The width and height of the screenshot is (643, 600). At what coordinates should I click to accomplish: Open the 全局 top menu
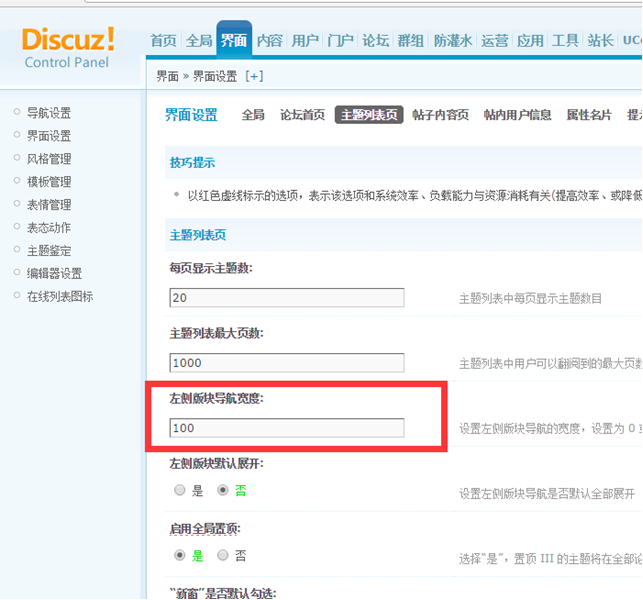[x=199, y=41]
